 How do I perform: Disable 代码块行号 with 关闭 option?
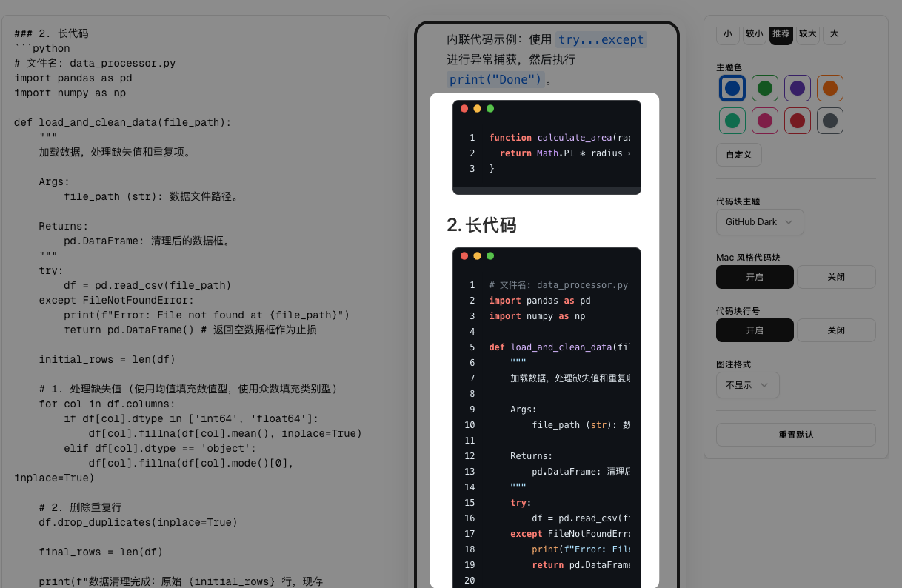tap(835, 330)
